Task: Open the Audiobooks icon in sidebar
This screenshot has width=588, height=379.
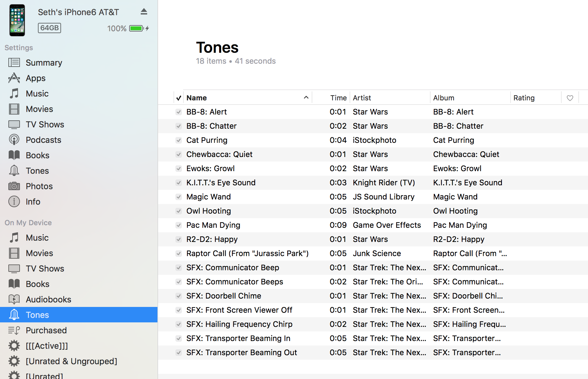Action: 14,299
